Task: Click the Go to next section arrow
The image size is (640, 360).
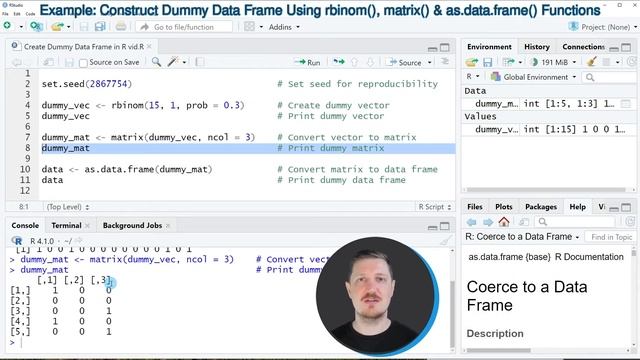Action: [370, 62]
